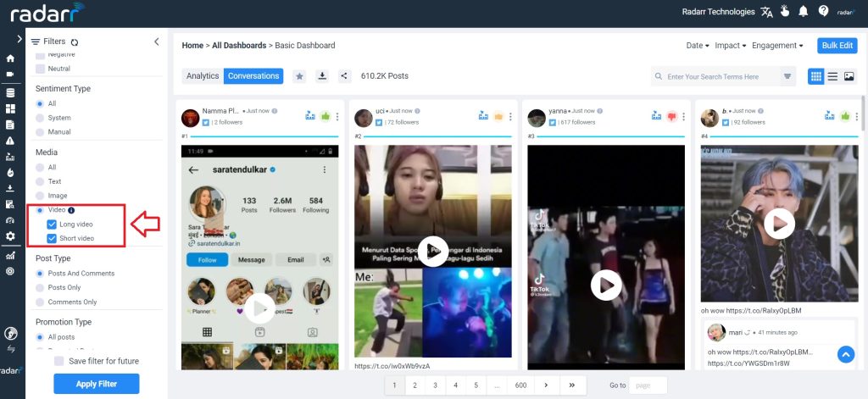868x399 pixels.
Task: Open the alerts warning triangle icon
Action: (10, 141)
